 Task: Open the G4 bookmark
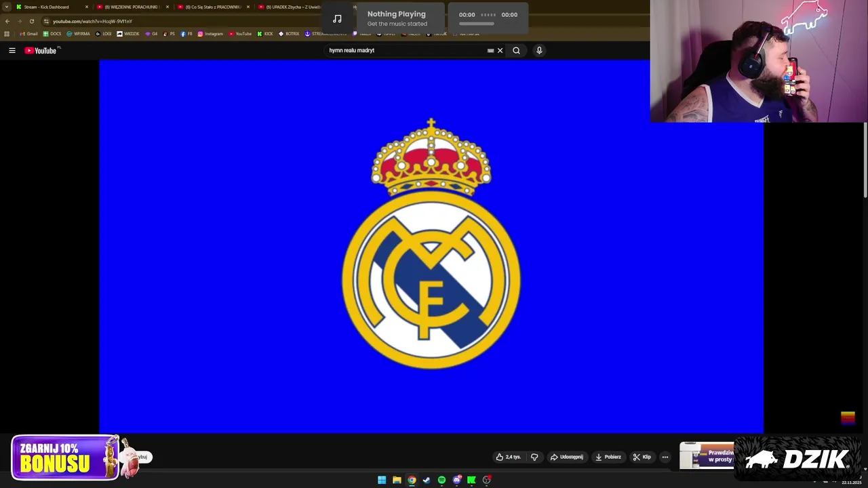[151, 34]
